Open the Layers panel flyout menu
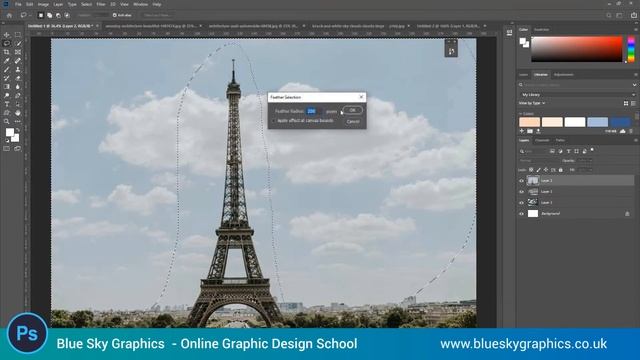Image resolution: width=640 pixels, height=360 pixels. [636, 140]
